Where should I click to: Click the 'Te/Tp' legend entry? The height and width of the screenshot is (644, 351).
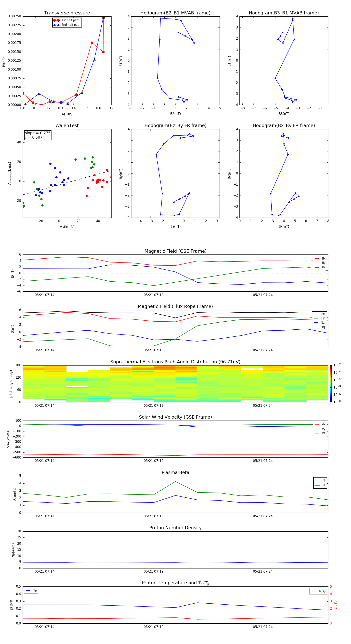pos(318,591)
